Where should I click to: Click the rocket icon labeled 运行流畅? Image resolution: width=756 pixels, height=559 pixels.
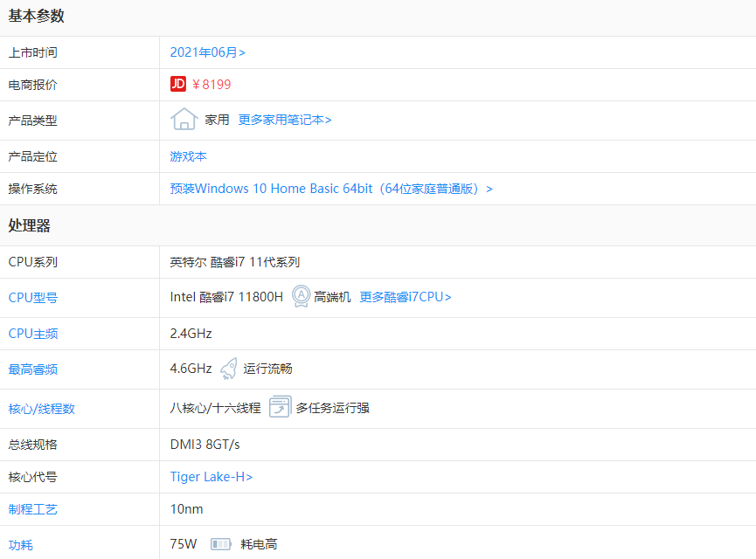[228, 368]
